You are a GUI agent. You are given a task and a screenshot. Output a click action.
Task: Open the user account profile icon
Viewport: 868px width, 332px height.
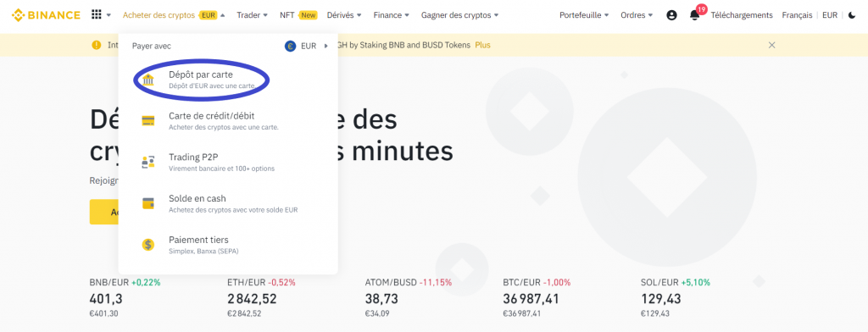click(x=671, y=15)
